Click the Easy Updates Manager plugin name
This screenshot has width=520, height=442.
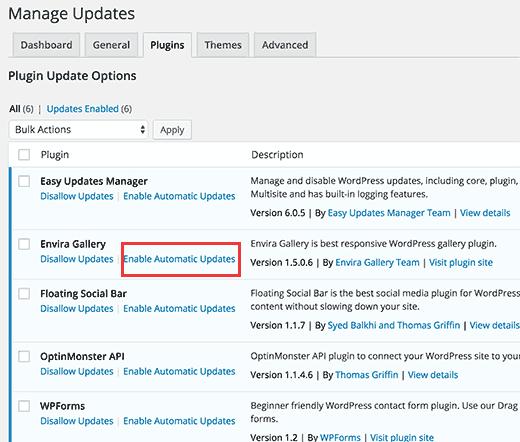click(94, 181)
